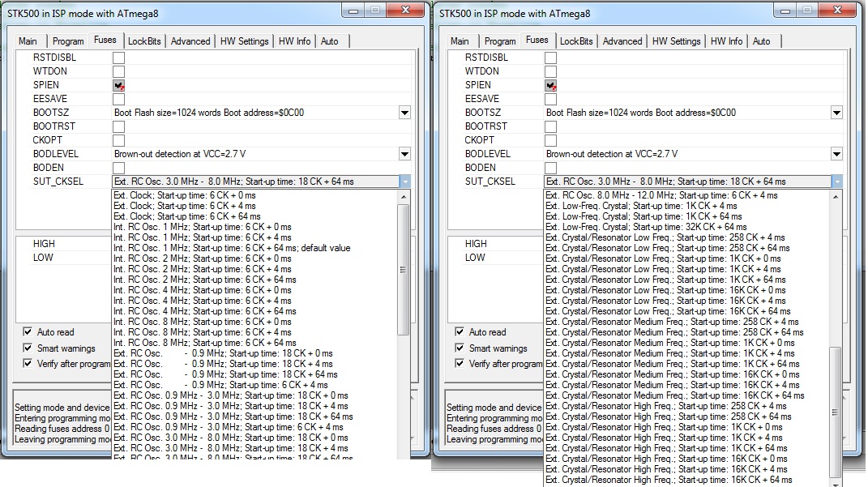
Task: Tick CKOPT checkbox in the left window
Action: (x=118, y=140)
